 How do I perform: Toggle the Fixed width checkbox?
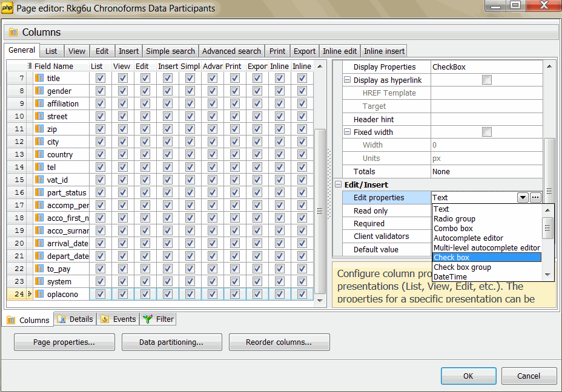487,132
